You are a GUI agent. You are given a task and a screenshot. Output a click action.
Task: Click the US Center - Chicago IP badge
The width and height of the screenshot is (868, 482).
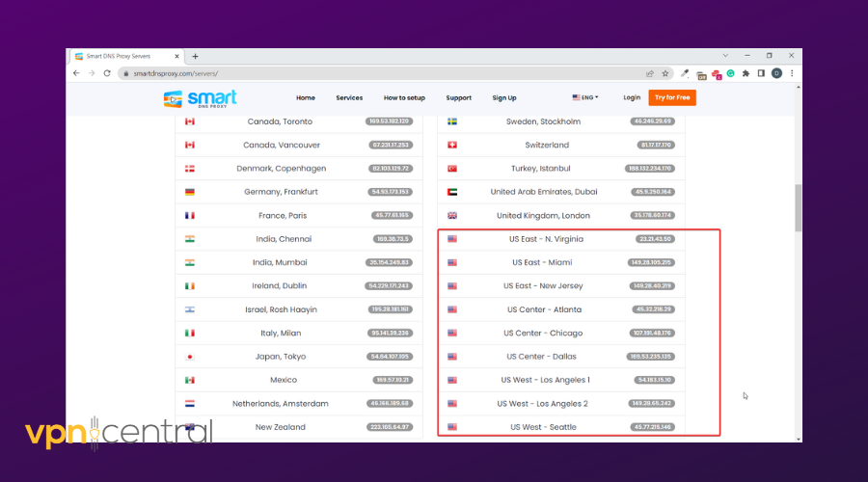tap(652, 334)
